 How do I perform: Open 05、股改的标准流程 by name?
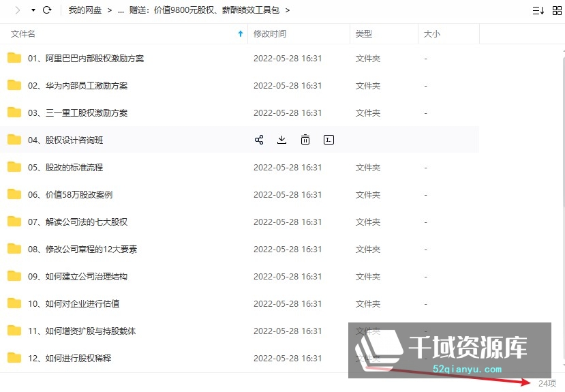[x=65, y=168]
